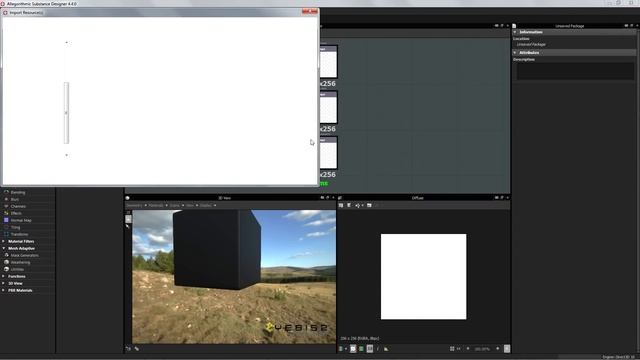Click the black cube in the 3D viewport
The image size is (640, 360).
pos(217,249)
